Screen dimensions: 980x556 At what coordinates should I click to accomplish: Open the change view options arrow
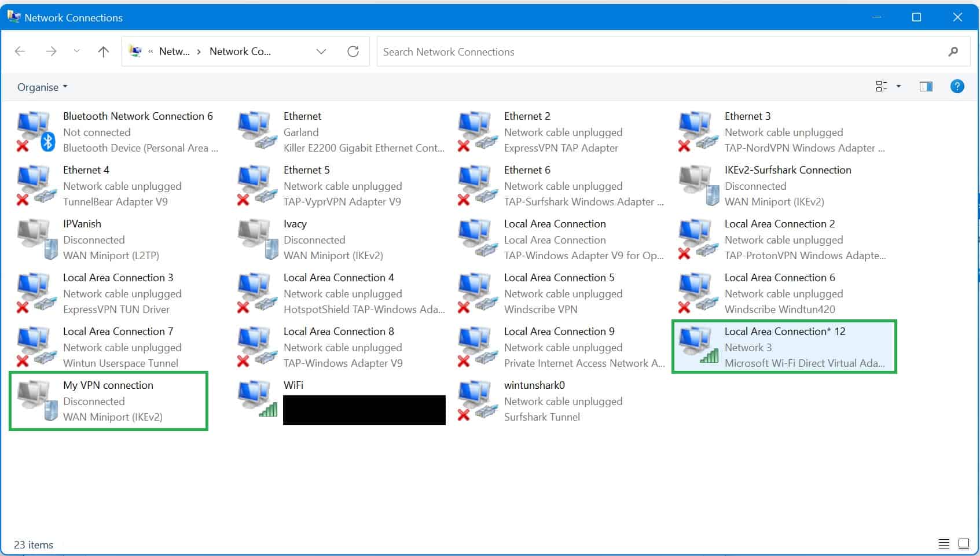pos(899,87)
